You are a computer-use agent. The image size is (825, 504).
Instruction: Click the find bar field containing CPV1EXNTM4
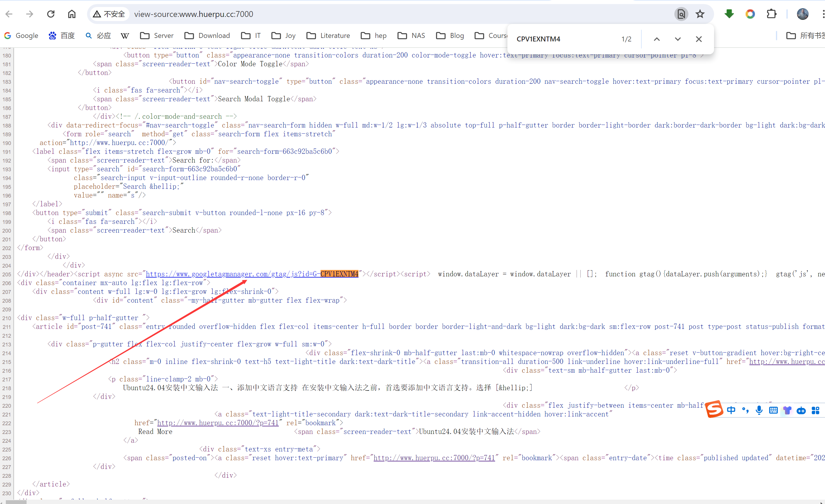[566, 39]
